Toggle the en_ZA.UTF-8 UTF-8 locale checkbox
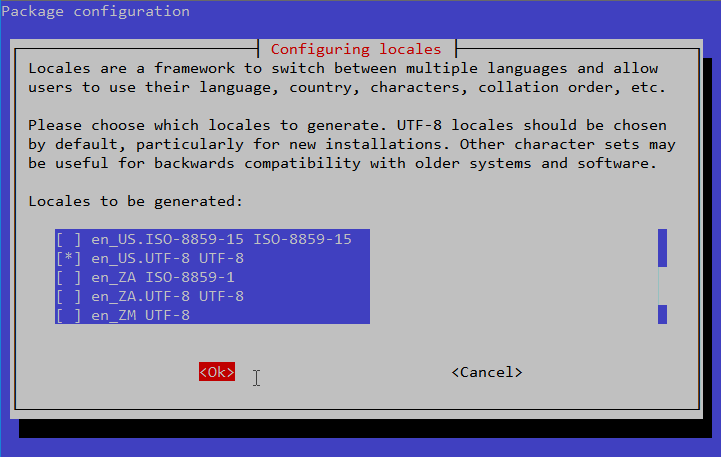 tap(69, 297)
